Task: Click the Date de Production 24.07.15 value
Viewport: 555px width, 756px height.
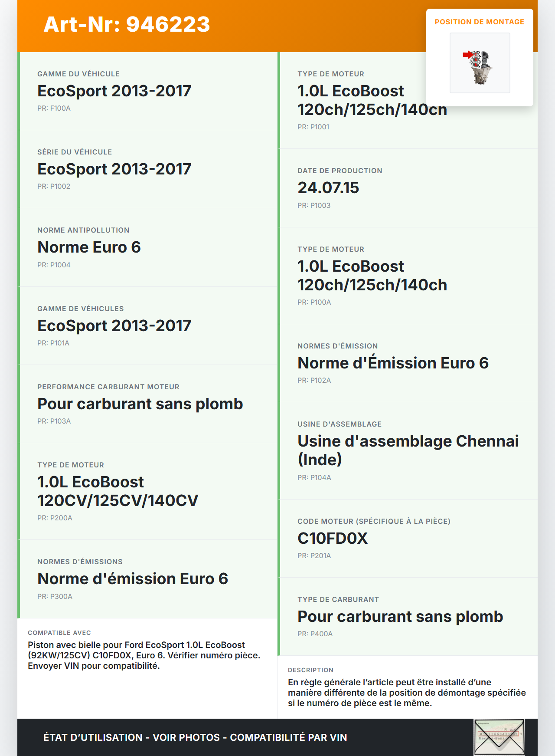Action: [x=328, y=187]
